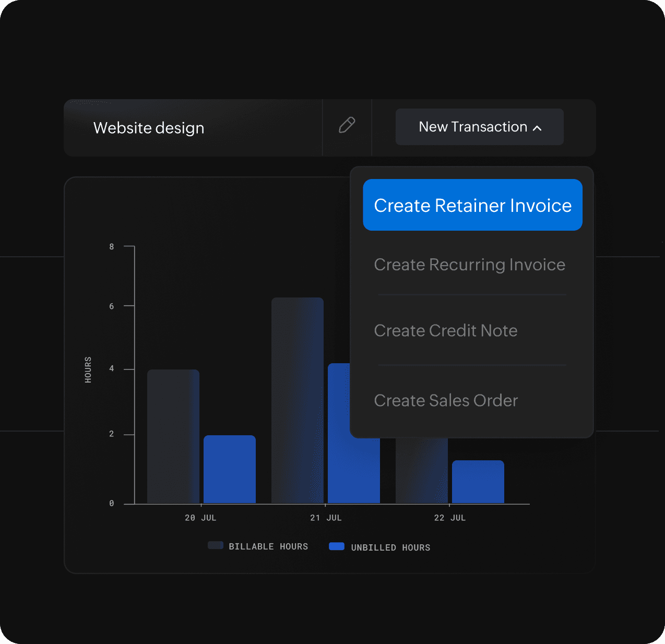The image size is (665, 644).
Task: Collapse the menu using the New Transaction chevron
Action: tap(537, 128)
